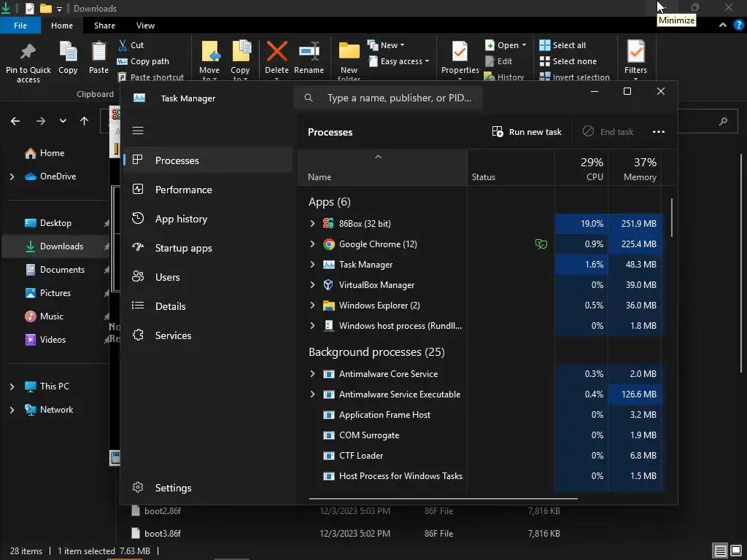Go back with Explorer's back arrow
747x560 pixels.
click(x=15, y=121)
